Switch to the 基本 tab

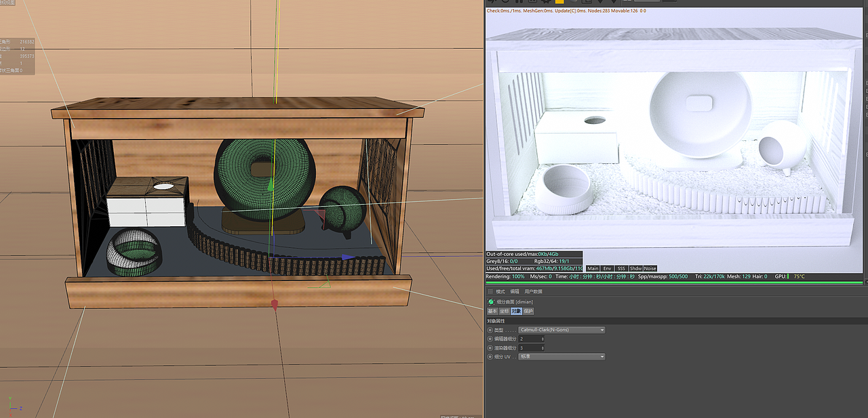492,311
